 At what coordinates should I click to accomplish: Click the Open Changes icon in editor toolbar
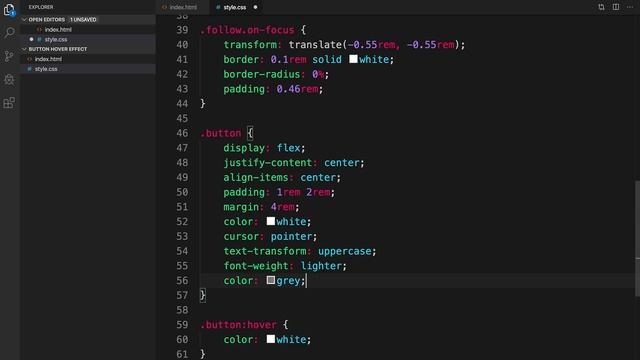[x=601, y=7]
